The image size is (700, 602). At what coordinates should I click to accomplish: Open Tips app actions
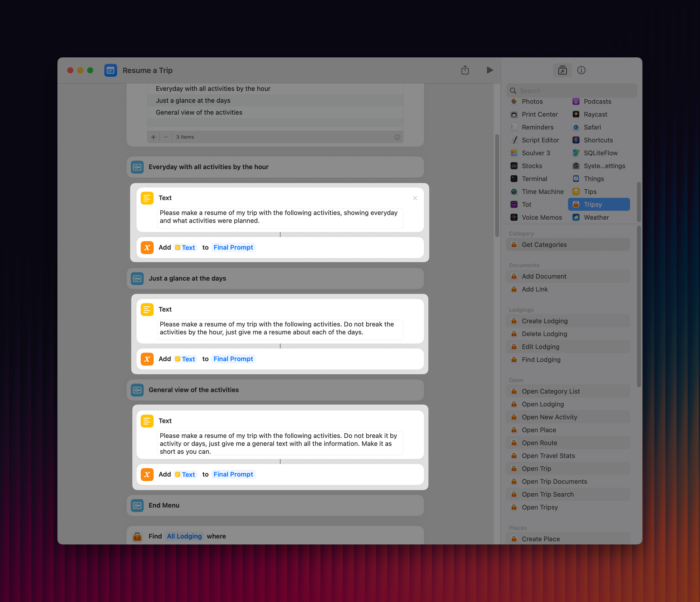pos(590,192)
